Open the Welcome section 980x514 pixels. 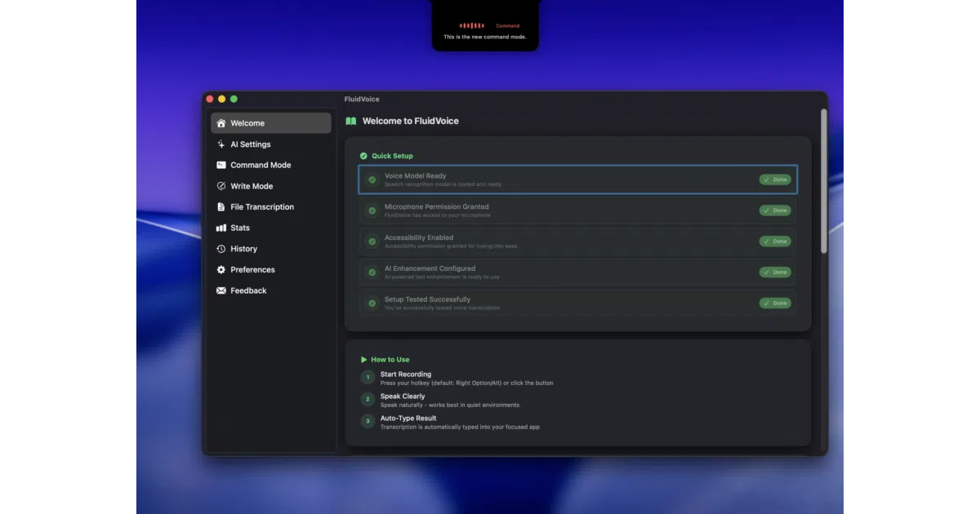[271, 123]
